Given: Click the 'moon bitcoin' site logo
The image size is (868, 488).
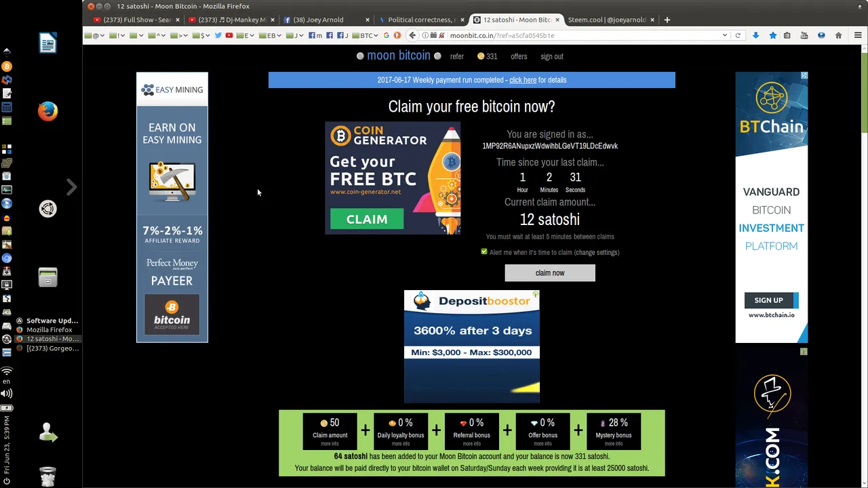Looking at the screenshot, I should [399, 56].
